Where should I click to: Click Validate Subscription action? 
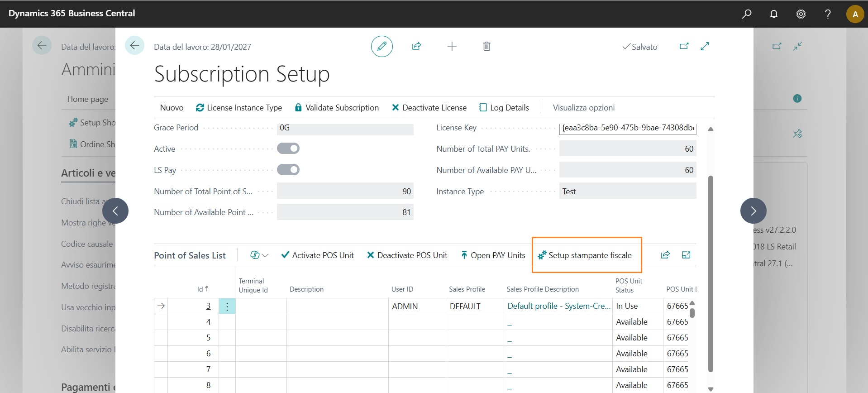click(337, 108)
